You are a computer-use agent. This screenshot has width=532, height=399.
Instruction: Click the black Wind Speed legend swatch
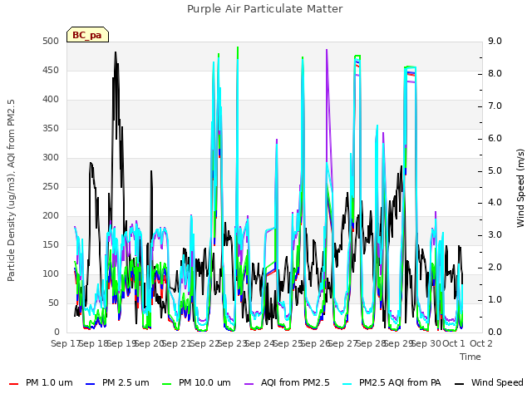pos(459,383)
